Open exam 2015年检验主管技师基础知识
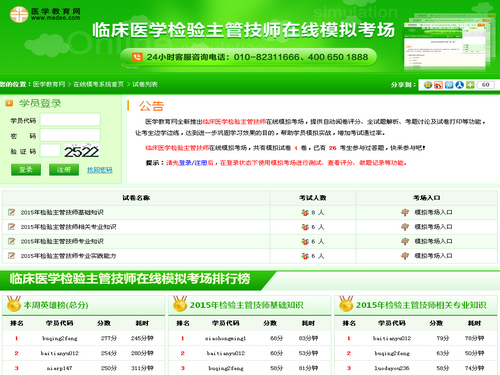 (62, 212)
